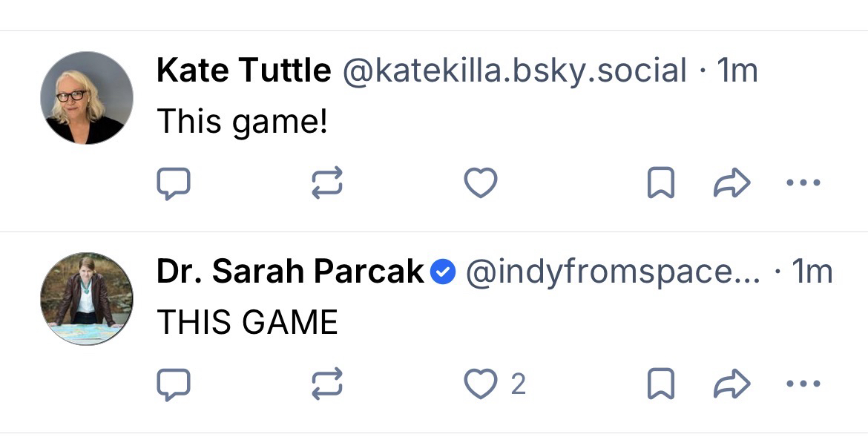Like Kate Tuttle's post
The width and height of the screenshot is (868, 437).
point(480,183)
